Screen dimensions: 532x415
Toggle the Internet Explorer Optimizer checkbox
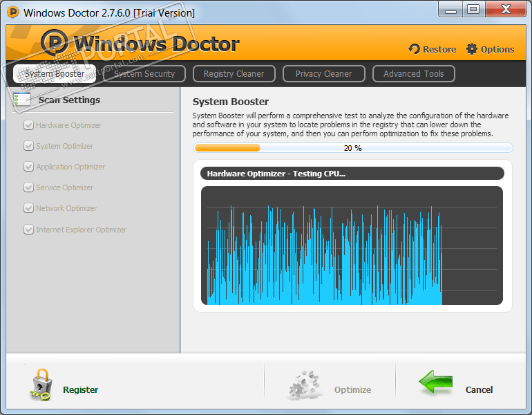click(28, 230)
